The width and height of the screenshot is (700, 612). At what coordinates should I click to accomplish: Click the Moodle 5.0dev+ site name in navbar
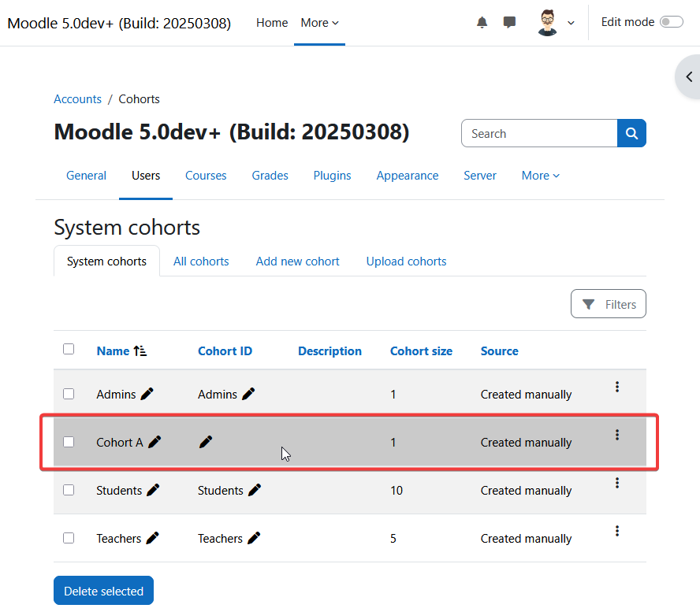point(119,23)
